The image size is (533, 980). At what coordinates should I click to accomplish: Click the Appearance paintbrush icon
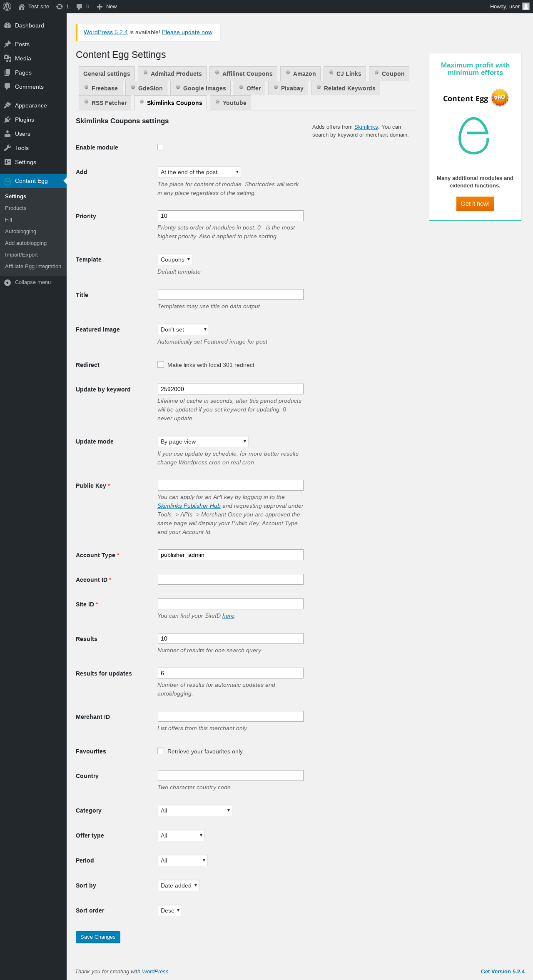pyautogui.click(x=7, y=105)
